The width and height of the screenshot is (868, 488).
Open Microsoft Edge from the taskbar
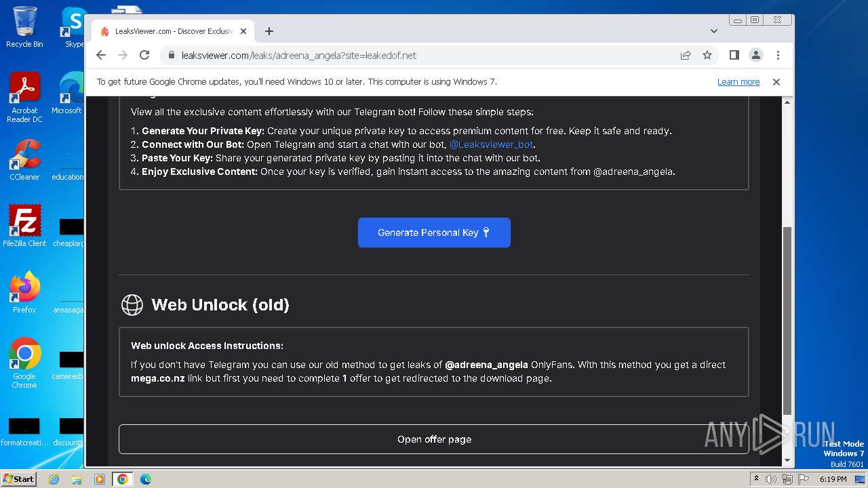(145, 479)
